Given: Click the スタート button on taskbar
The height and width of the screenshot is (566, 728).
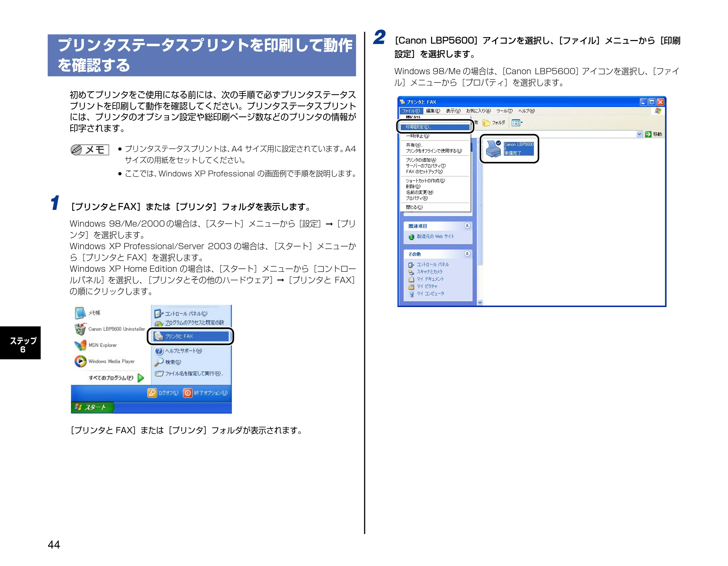Looking at the screenshot, I should pos(92,407).
